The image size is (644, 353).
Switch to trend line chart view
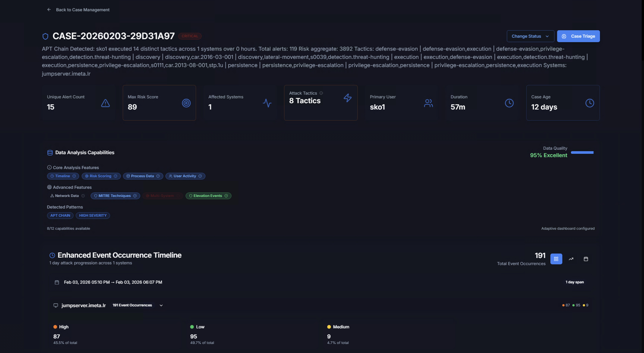coord(571,259)
